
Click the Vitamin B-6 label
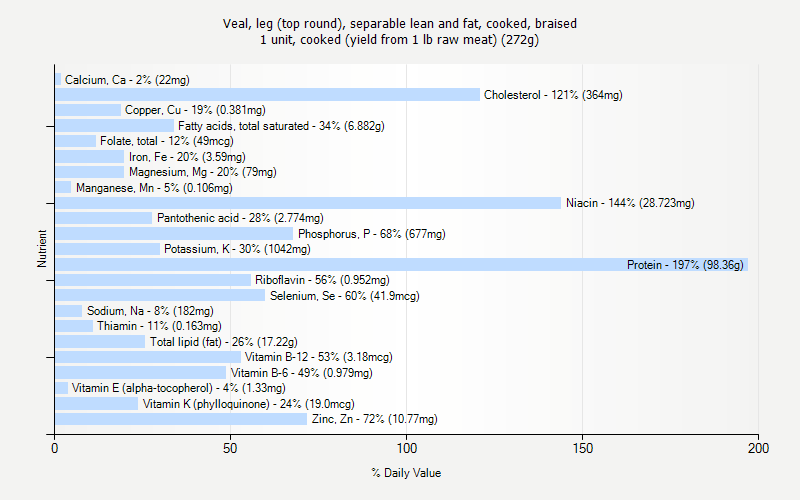pos(302,373)
